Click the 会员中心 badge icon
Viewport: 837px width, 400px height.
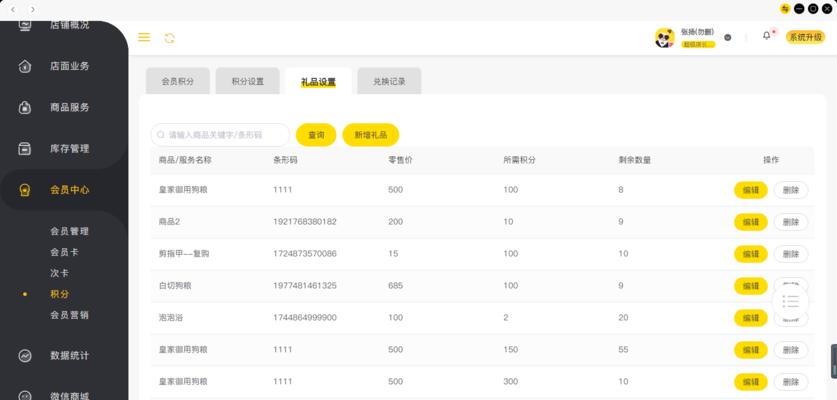(x=25, y=190)
